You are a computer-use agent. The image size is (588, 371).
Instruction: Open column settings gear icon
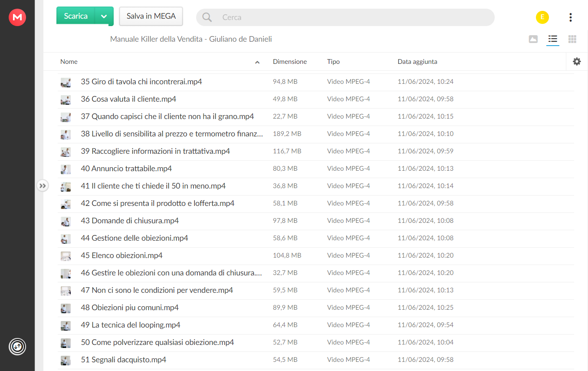tap(577, 62)
